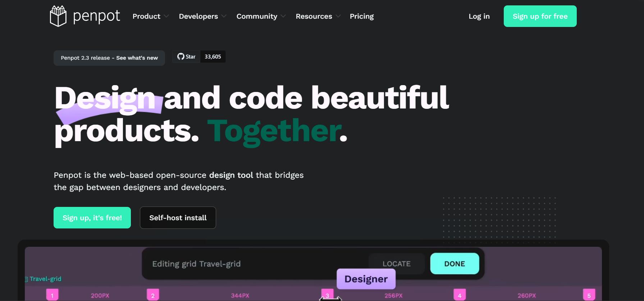Click DONE in the grid editing bar
Viewport: 644px width, 301px height.
(455, 264)
